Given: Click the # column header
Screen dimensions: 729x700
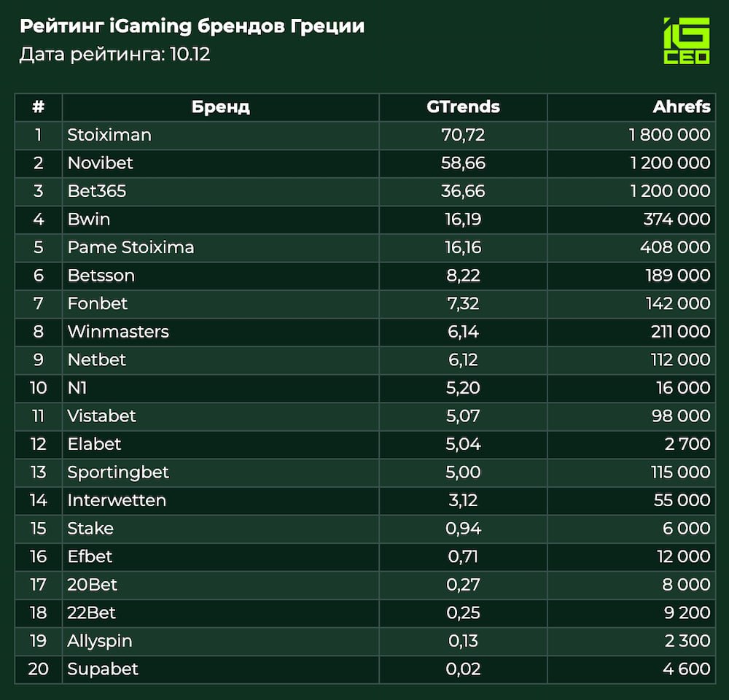Looking at the screenshot, I should coord(39,107).
